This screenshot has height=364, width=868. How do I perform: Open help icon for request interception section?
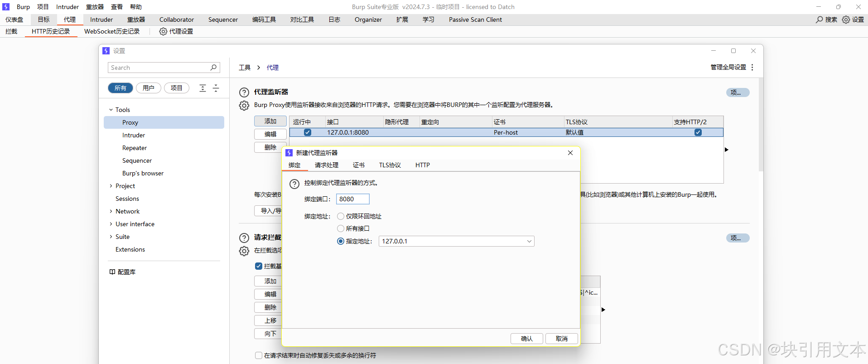[244, 238]
